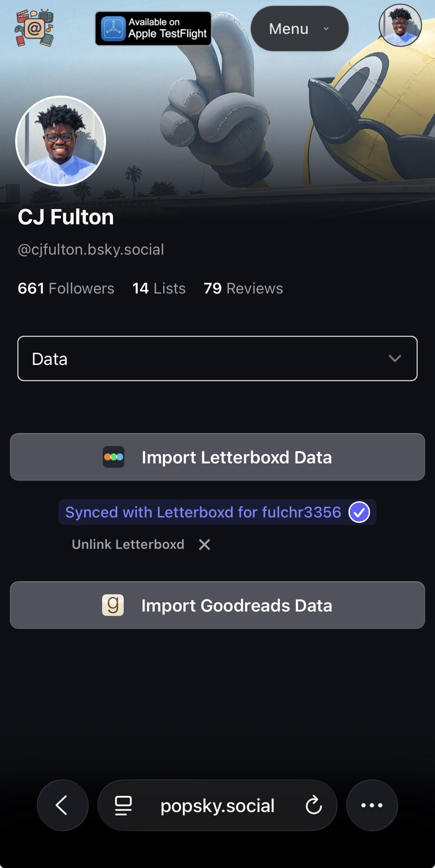View 661 Followers

pyautogui.click(x=66, y=288)
